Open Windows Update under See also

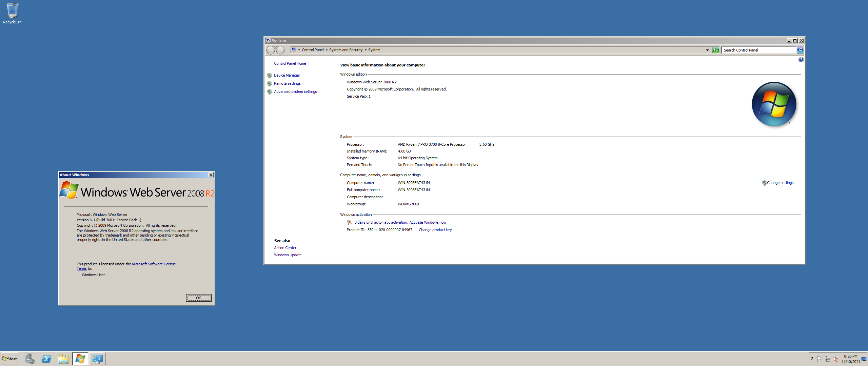[x=288, y=255]
